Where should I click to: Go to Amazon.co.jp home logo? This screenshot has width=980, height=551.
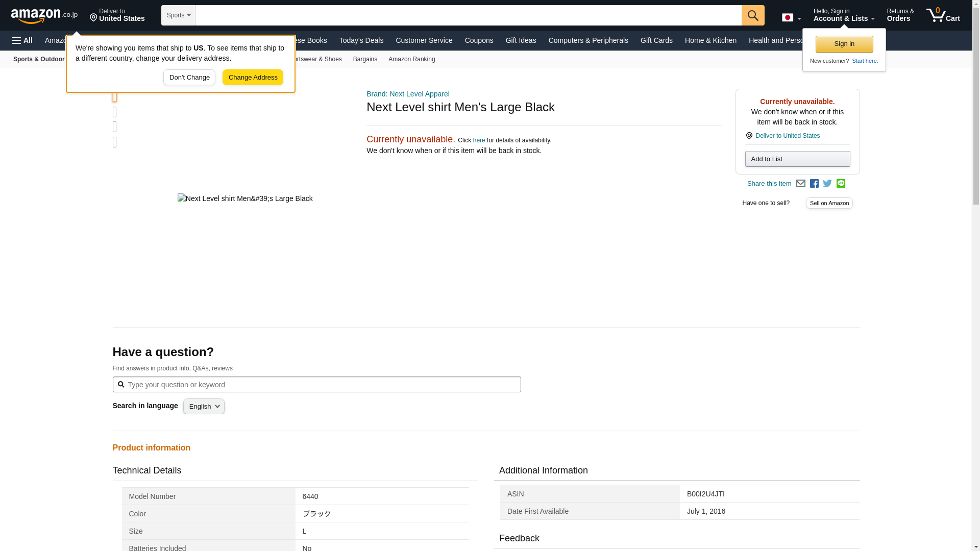44,15
